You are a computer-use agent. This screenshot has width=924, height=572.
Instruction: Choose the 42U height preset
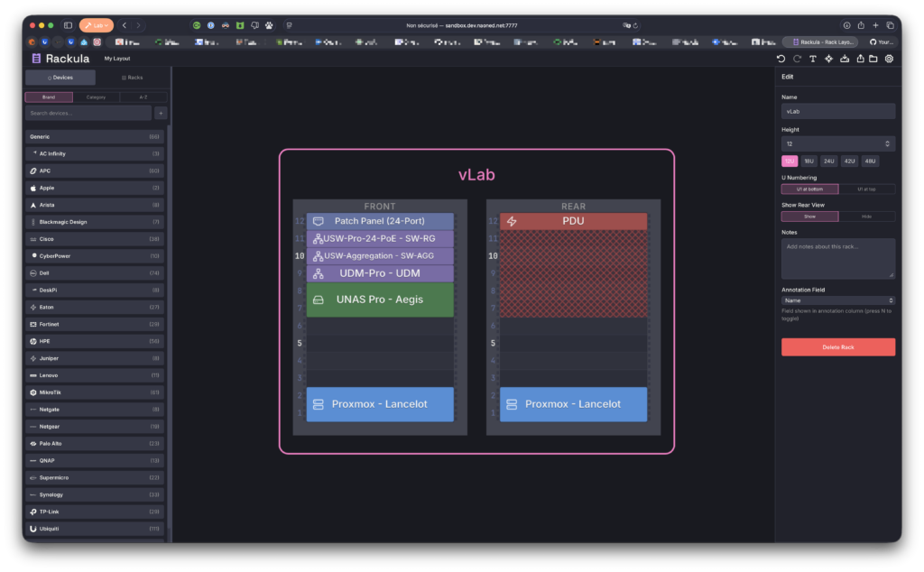pos(849,161)
